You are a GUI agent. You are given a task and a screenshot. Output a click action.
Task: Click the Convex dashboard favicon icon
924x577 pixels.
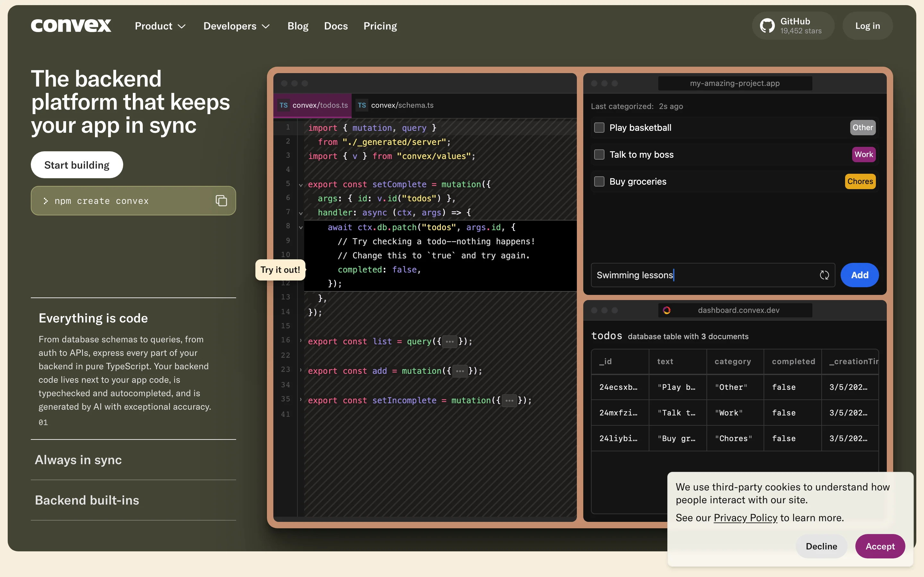coord(667,310)
